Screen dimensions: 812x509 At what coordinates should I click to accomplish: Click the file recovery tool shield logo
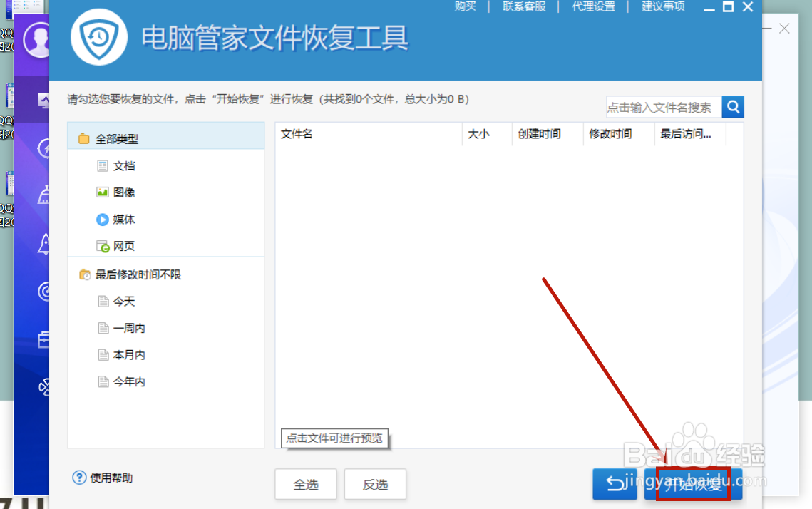click(x=99, y=37)
